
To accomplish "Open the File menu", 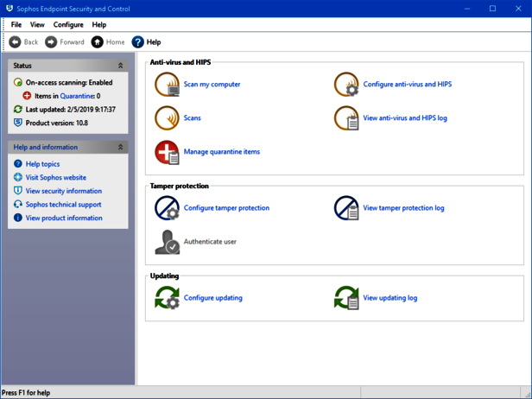I will pyautogui.click(x=16, y=25).
